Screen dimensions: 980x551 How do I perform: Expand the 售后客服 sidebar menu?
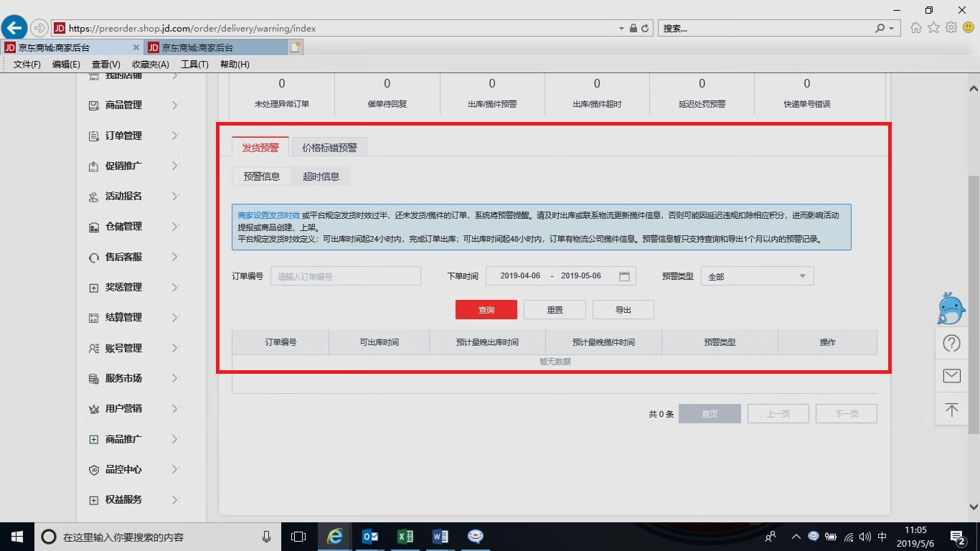point(133,257)
